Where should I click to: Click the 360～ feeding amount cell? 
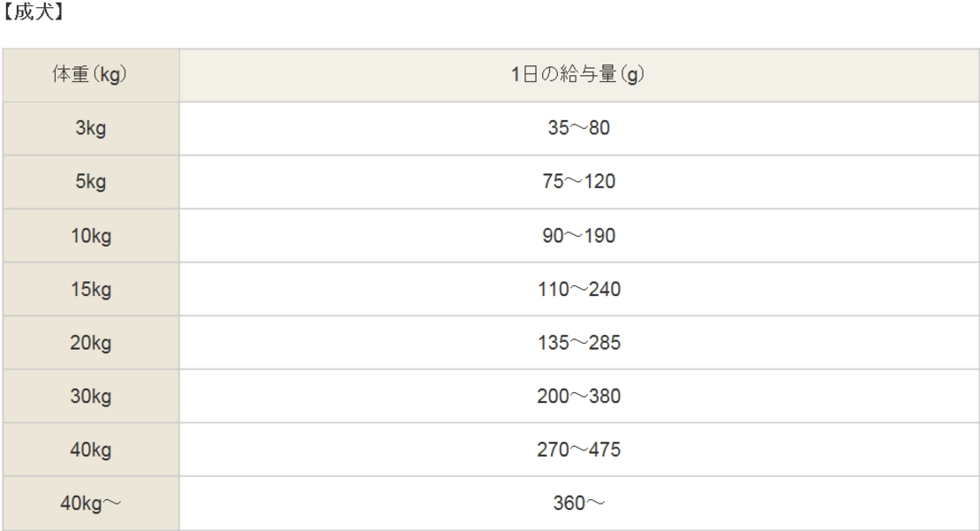(x=578, y=504)
